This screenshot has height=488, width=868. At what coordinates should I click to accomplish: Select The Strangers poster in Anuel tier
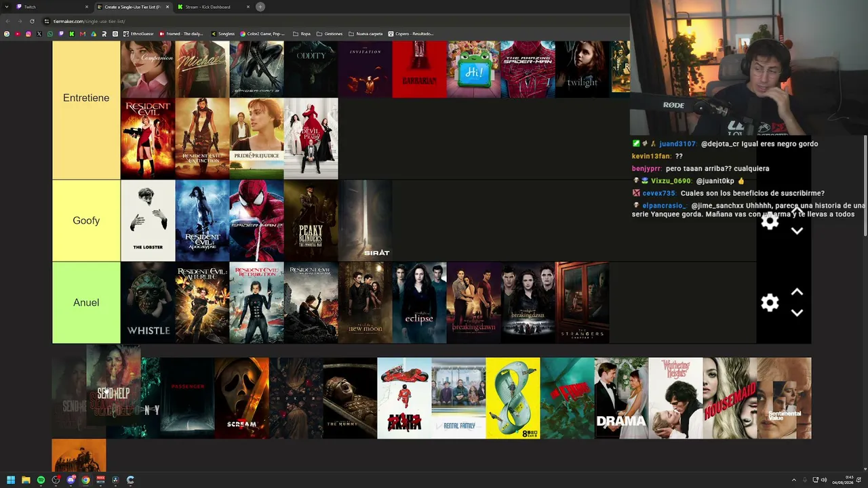582,302
